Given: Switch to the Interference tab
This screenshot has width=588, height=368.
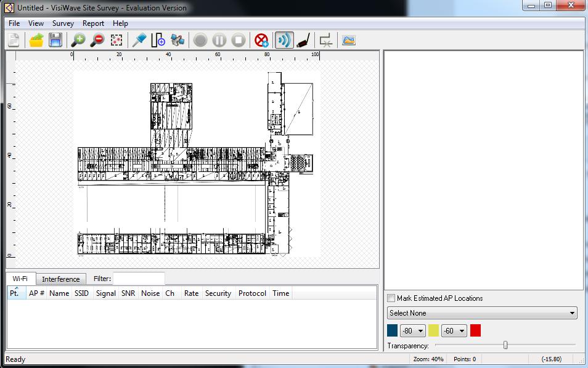Looking at the screenshot, I should point(61,279).
